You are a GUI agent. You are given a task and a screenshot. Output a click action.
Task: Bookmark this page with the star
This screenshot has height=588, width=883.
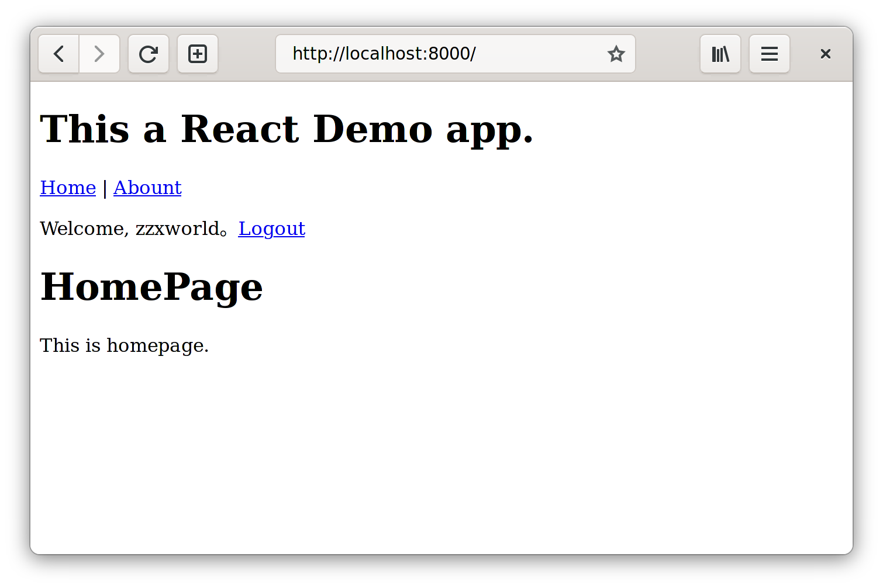click(616, 54)
